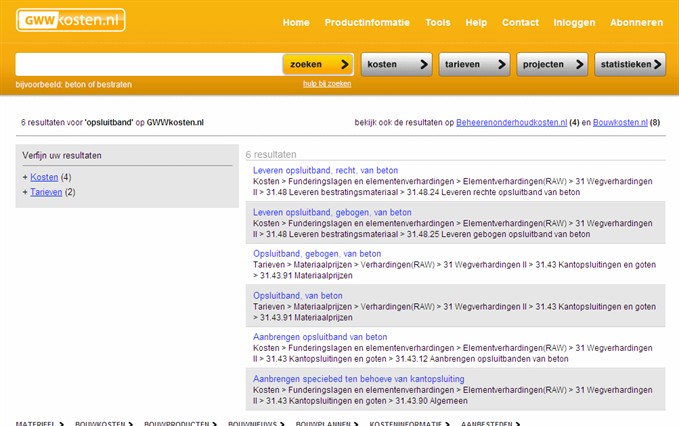Open 'Opsluitband, van beton' result

tap(297, 295)
